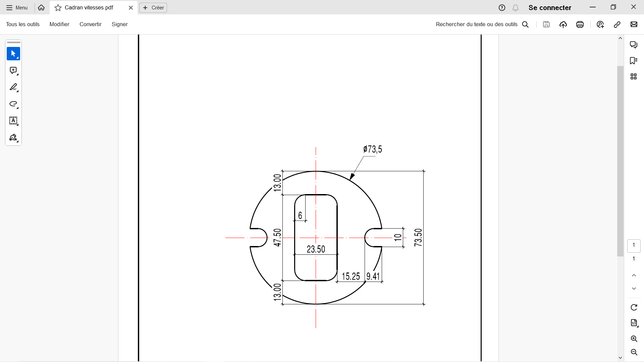Open the fill and sign pen tool

point(13,138)
